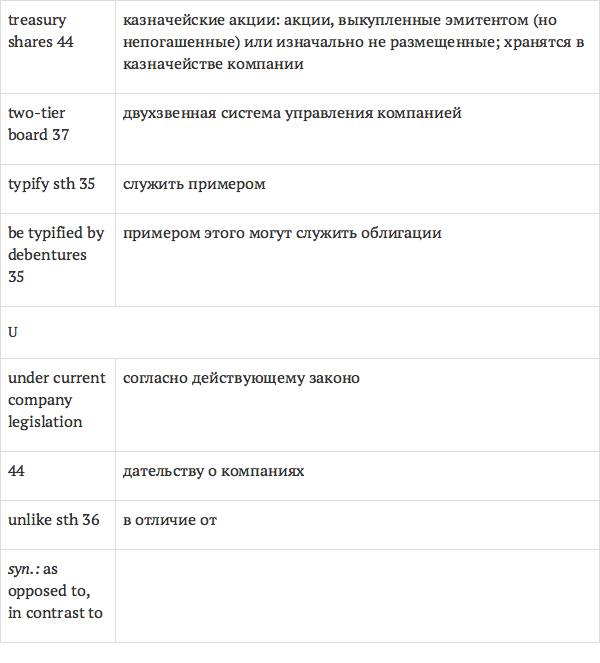Click the "typify sth 35" term
This screenshot has width=600, height=663.
(54, 184)
